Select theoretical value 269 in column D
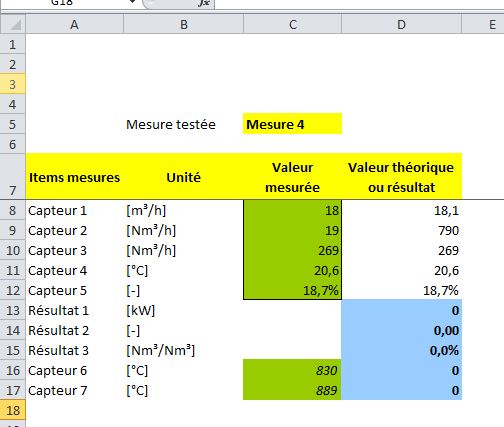 tap(402, 250)
